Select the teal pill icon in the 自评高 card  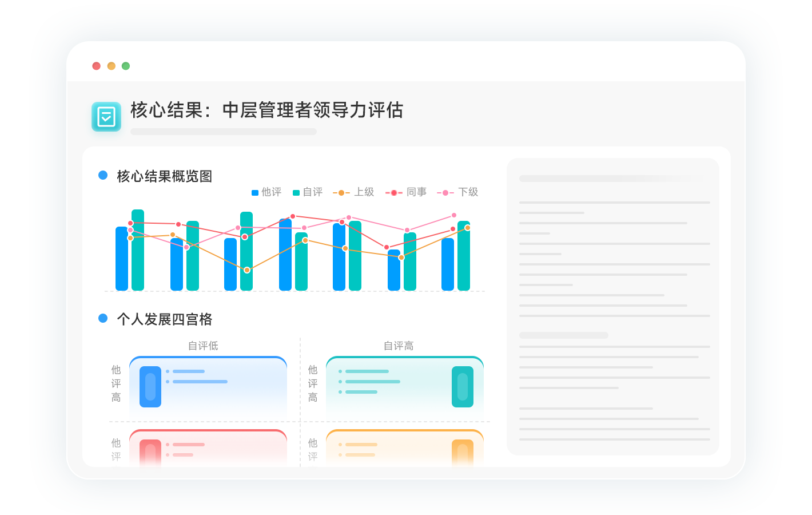click(x=462, y=387)
